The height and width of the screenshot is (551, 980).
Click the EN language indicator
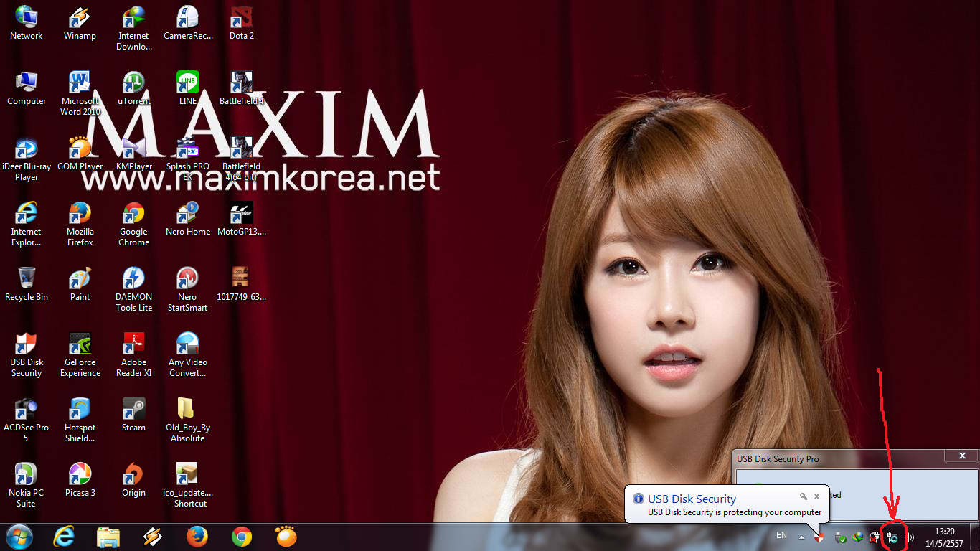click(781, 535)
